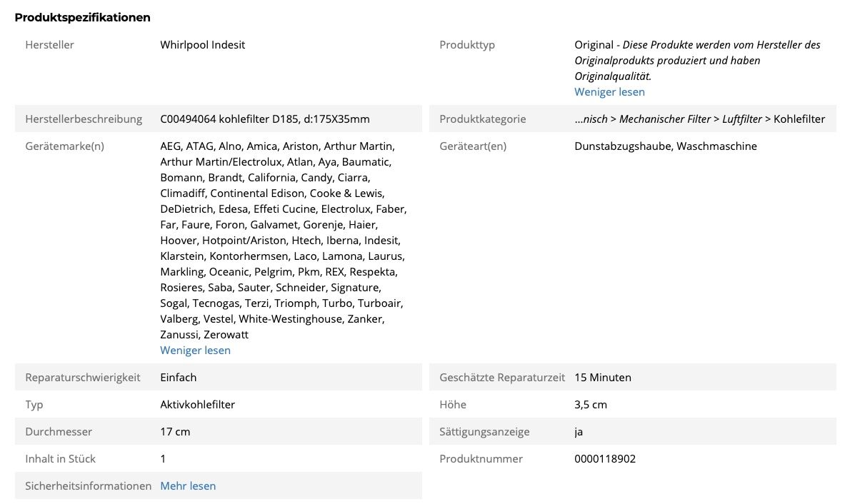This screenshot has height=504, width=860.
Task: Select the Produktnummer value 0000118902
Action: (605, 459)
